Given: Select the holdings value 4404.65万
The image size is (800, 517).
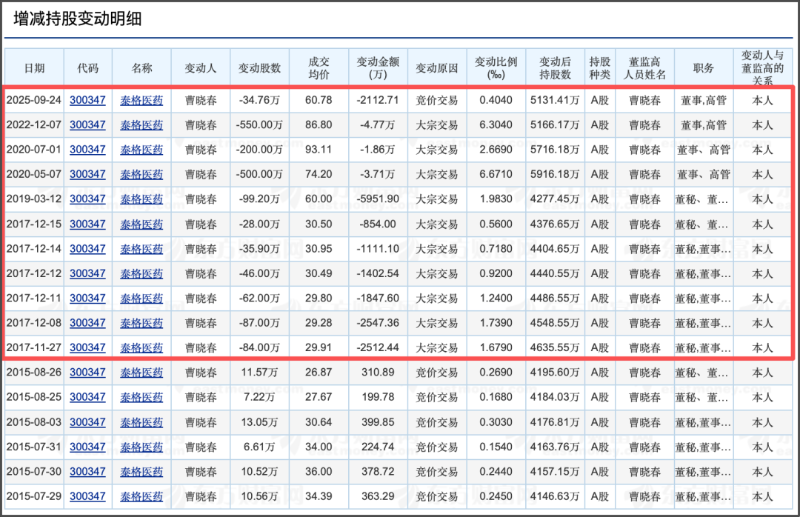Looking at the screenshot, I should coord(555,249).
